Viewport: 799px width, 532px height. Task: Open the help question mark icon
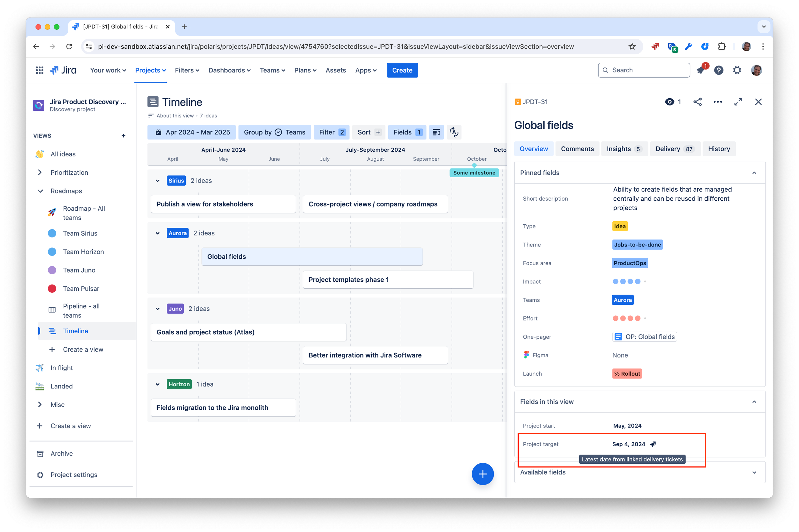pyautogui.click(x=718, y=70)
